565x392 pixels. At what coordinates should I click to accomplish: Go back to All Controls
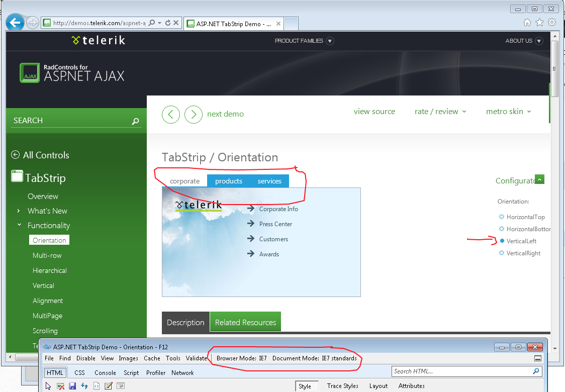40,155
